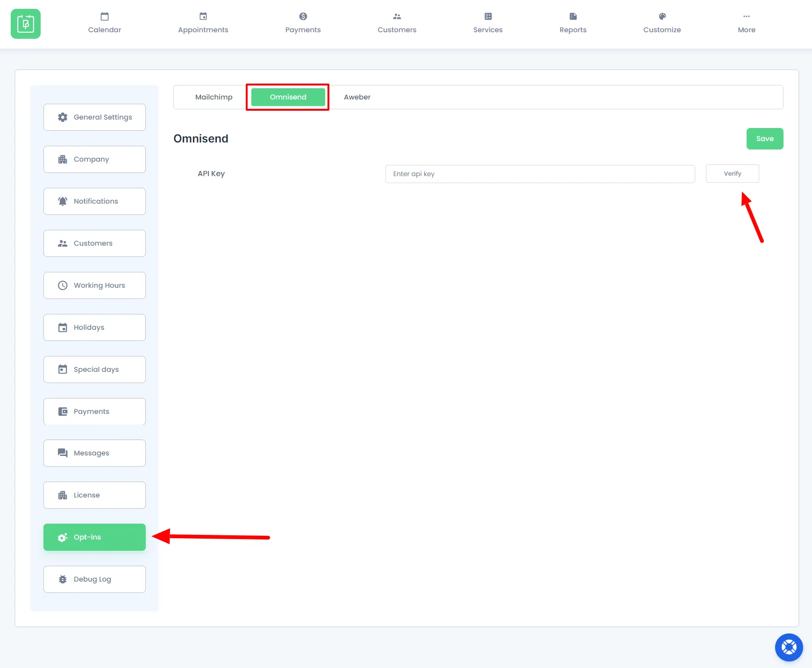
Task: Click the sidebar Payments wallet icon
Action: 63,412
